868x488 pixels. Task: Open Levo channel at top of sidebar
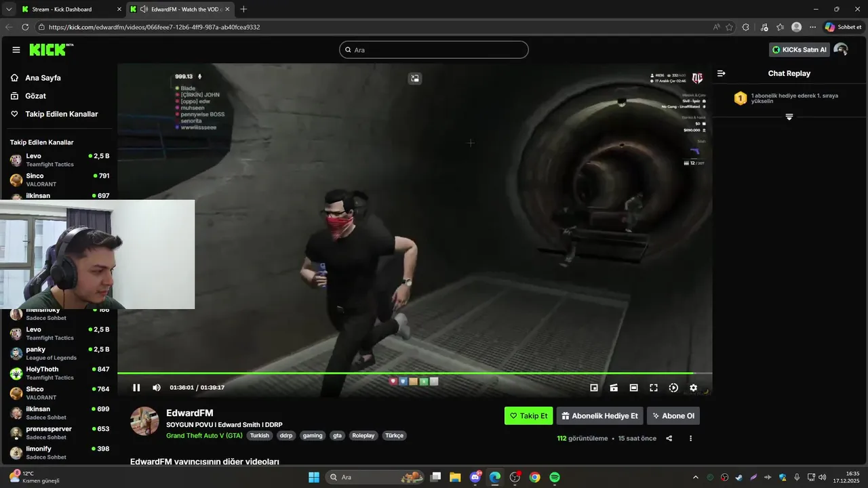click(59, 160)
